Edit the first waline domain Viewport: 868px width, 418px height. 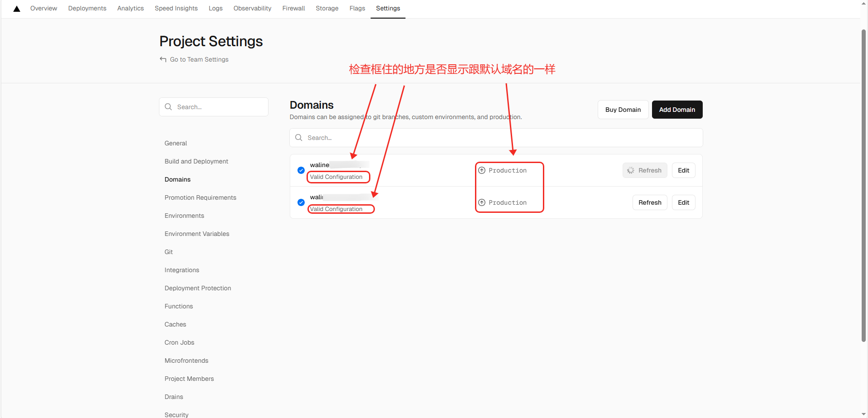point(683,170)
